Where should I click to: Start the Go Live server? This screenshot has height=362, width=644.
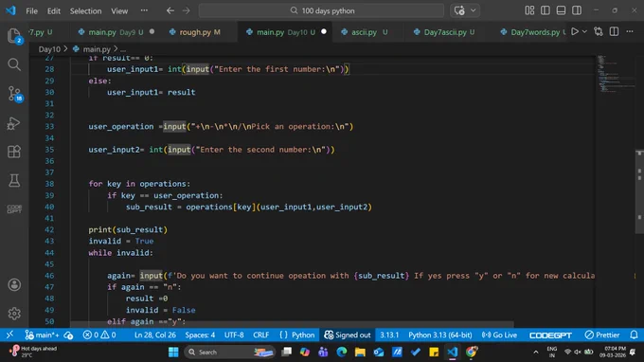click(499, 335)
